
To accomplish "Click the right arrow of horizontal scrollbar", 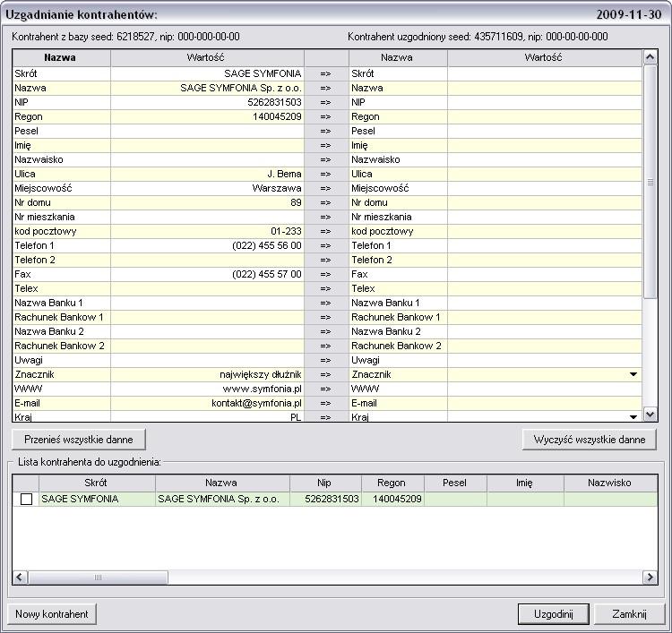I will click(650, 577).
